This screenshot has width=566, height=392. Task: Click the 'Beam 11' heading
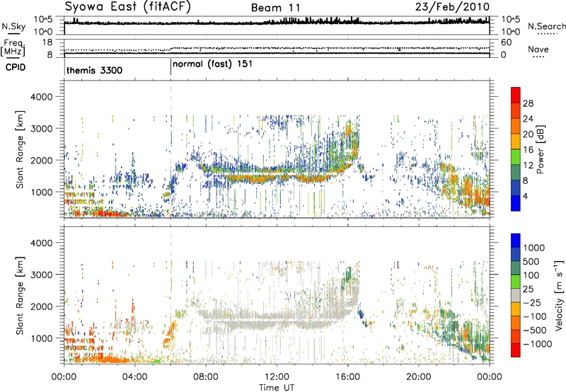275,8
